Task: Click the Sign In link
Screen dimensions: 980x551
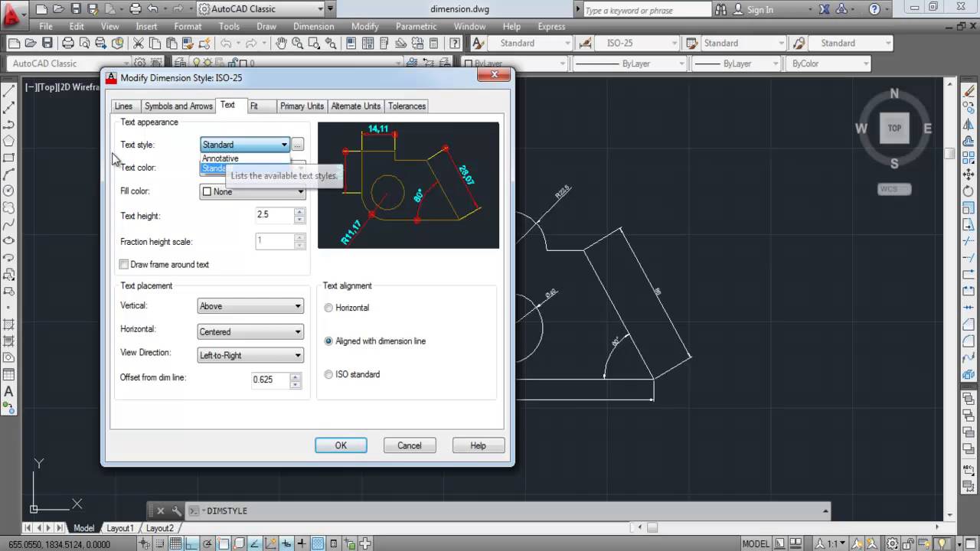Action: click(759, 10)
